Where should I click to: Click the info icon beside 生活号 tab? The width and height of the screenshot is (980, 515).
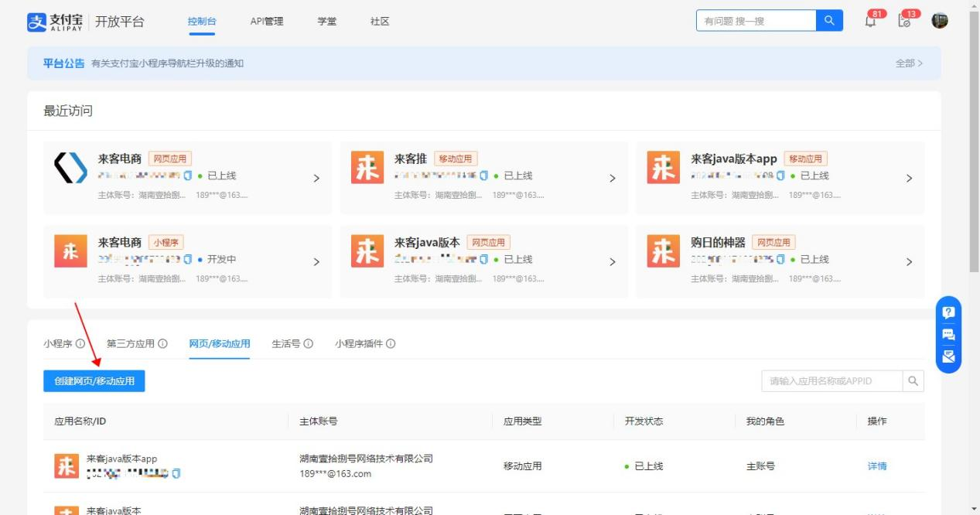coord(308,344)
